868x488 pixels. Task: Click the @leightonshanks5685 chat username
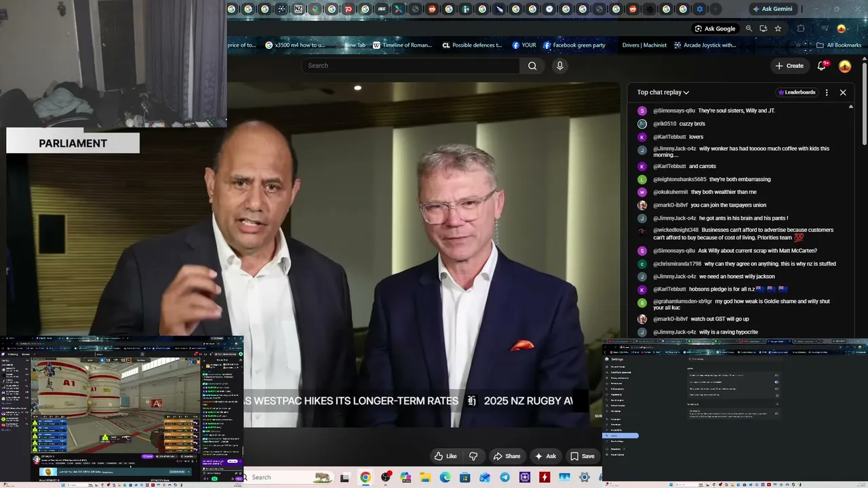[679, 180]
